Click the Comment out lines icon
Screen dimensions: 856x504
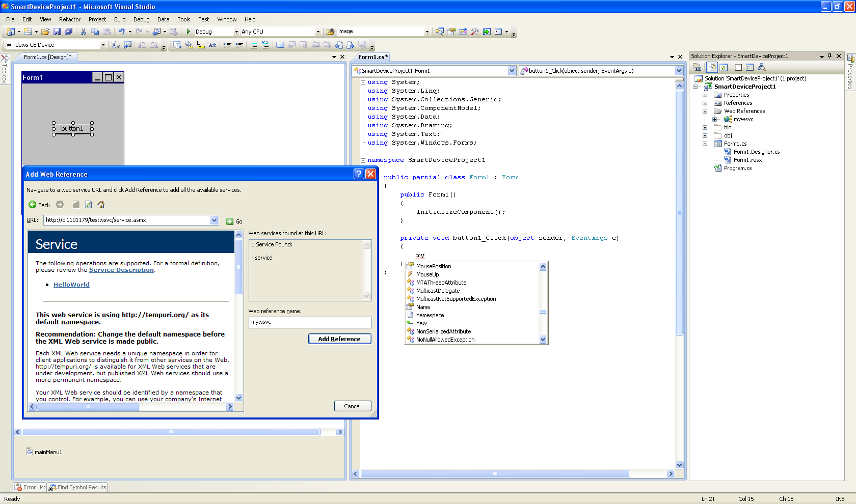pyautogui.click(x=254, y=45)
